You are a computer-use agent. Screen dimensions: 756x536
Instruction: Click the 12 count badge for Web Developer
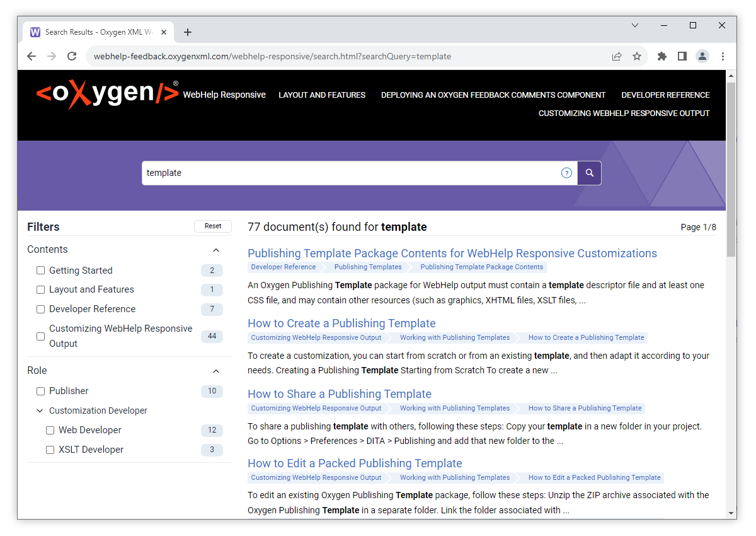tap(212, 430)
